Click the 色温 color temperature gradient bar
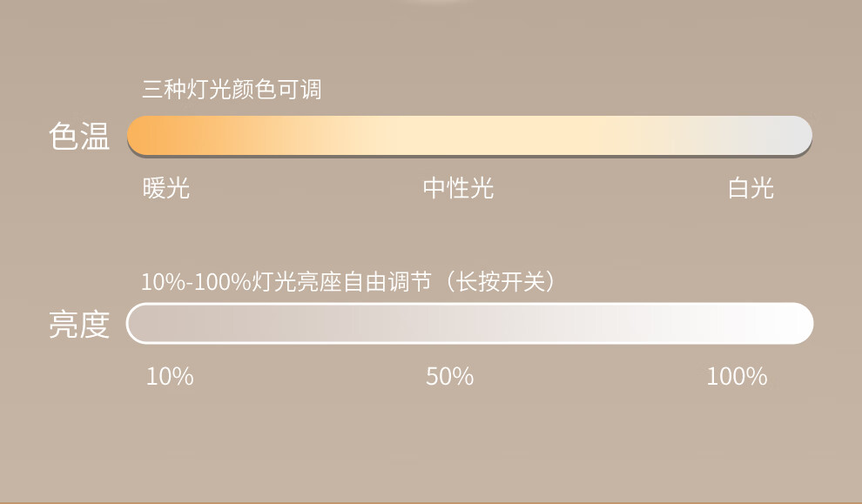Screen dimensions: 862x504 (470, 135)
